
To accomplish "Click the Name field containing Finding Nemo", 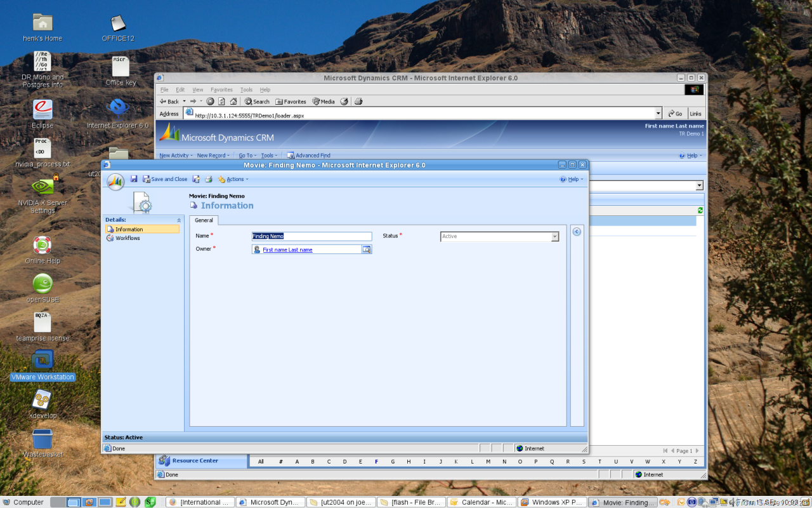I will pos(311,236).
